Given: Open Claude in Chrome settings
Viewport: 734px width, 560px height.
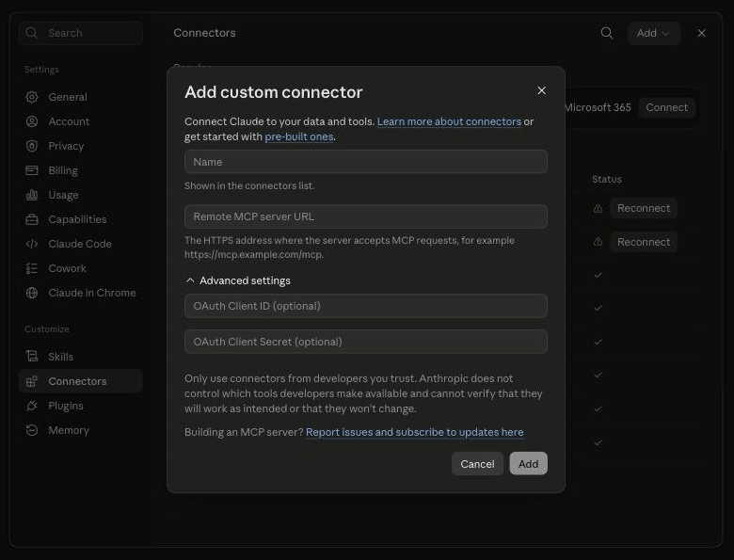Looking at the screenshot, I should (81, 293).
